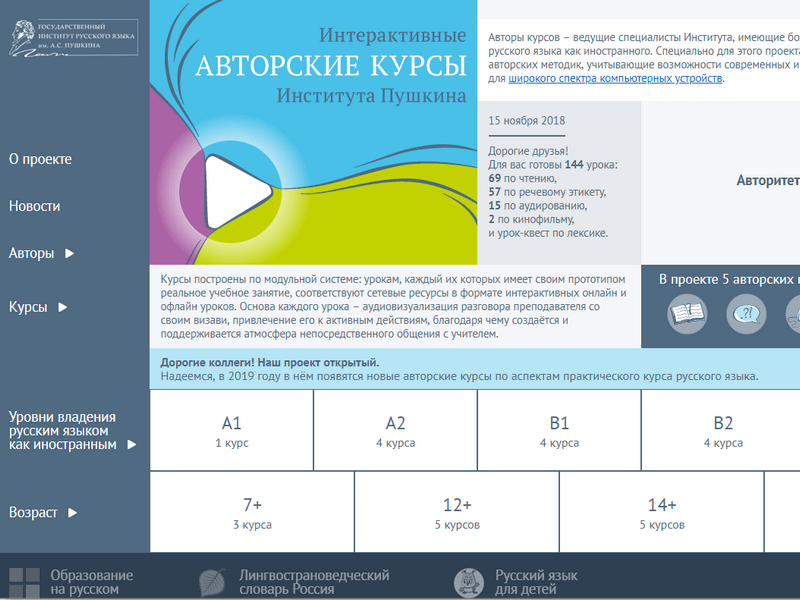
Task: Open the О проекте menu item
Action: (40, 159)
